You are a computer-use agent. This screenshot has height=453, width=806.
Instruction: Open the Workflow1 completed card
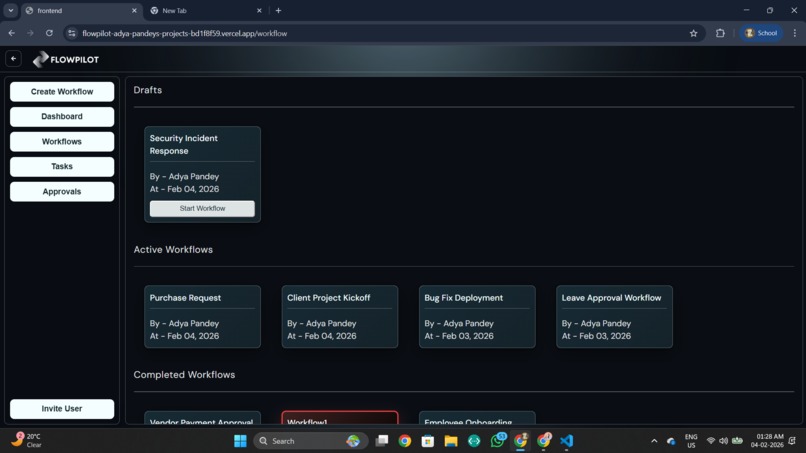339,418
